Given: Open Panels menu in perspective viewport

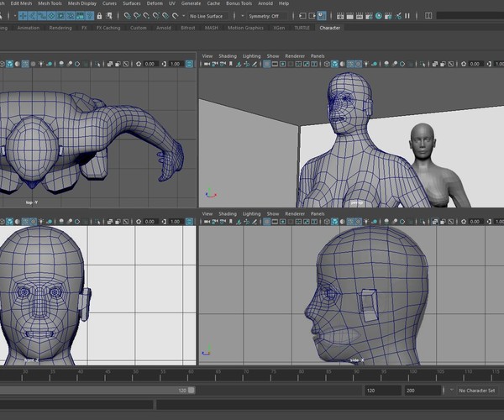Looking at the screenshot, I should [x=318, y=56].
